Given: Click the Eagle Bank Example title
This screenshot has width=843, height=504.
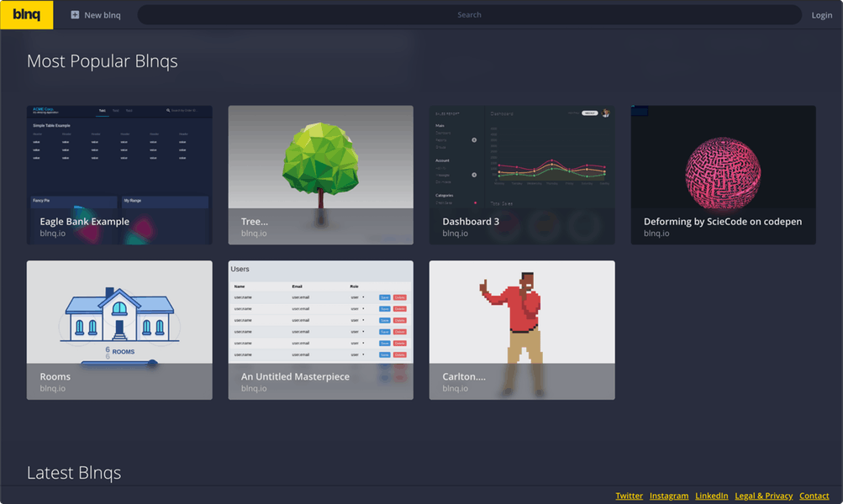Looking at the screenshot, I should pyautogui.click(x=84, y=222).
